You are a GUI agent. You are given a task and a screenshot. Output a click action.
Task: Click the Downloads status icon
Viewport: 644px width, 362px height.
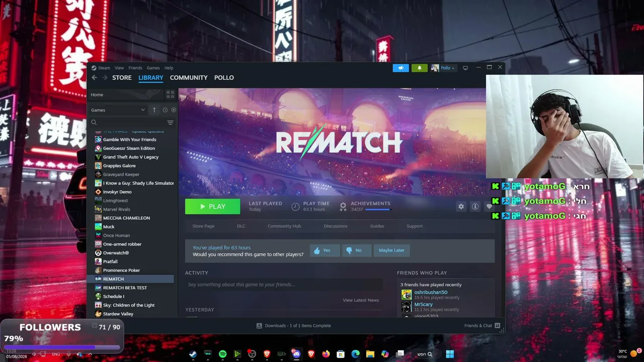point(259,326)
